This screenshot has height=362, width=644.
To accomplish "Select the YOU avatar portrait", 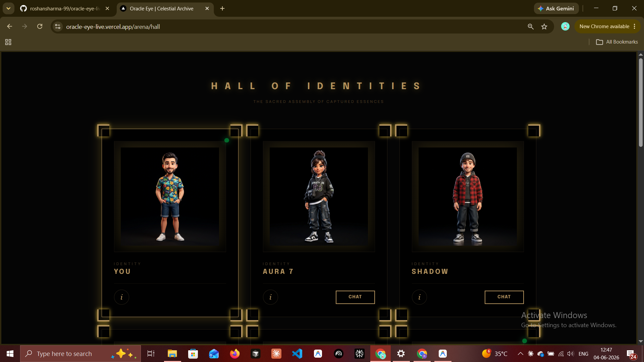I will (x=170, y=196).
